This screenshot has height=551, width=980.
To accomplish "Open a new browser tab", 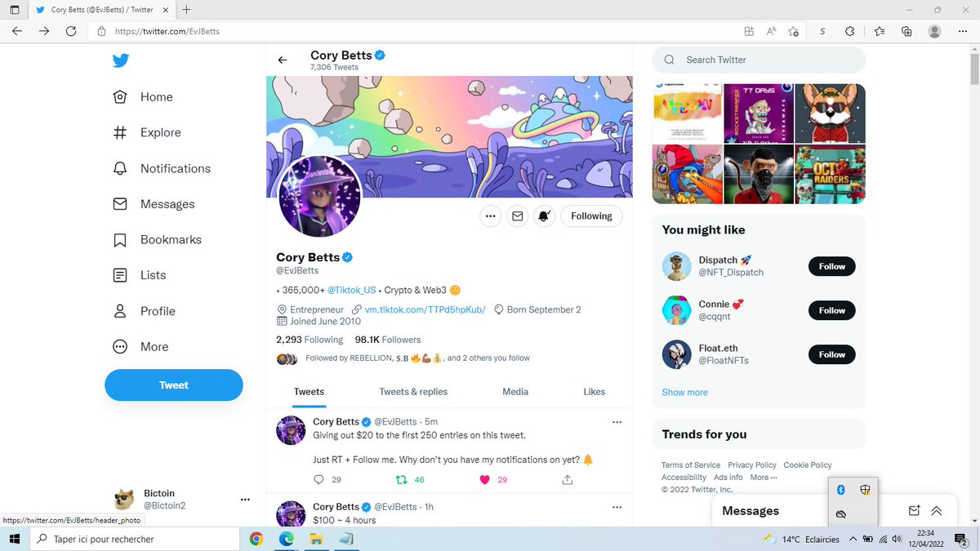I will (x=187, y=10).
